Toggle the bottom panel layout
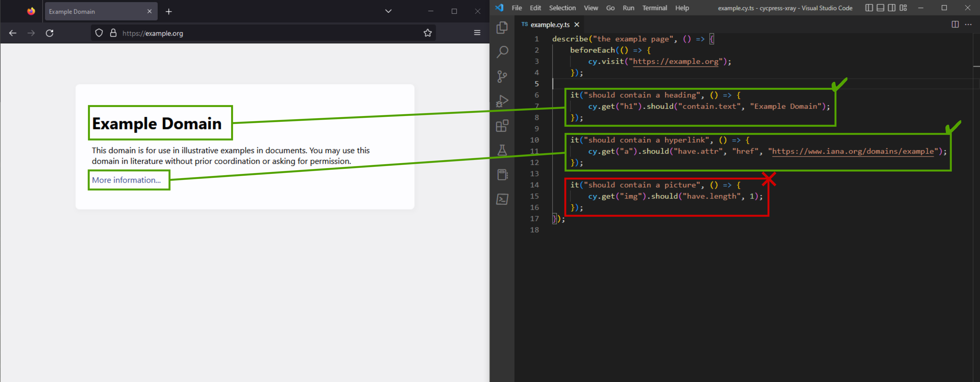 pyautogui.click(x=880, y=8)
